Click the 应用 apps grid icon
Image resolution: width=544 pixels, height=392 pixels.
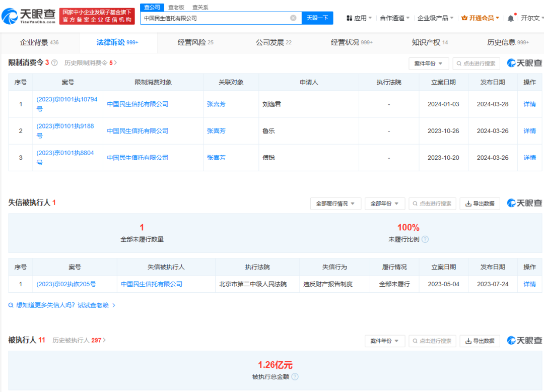[350, 18]
